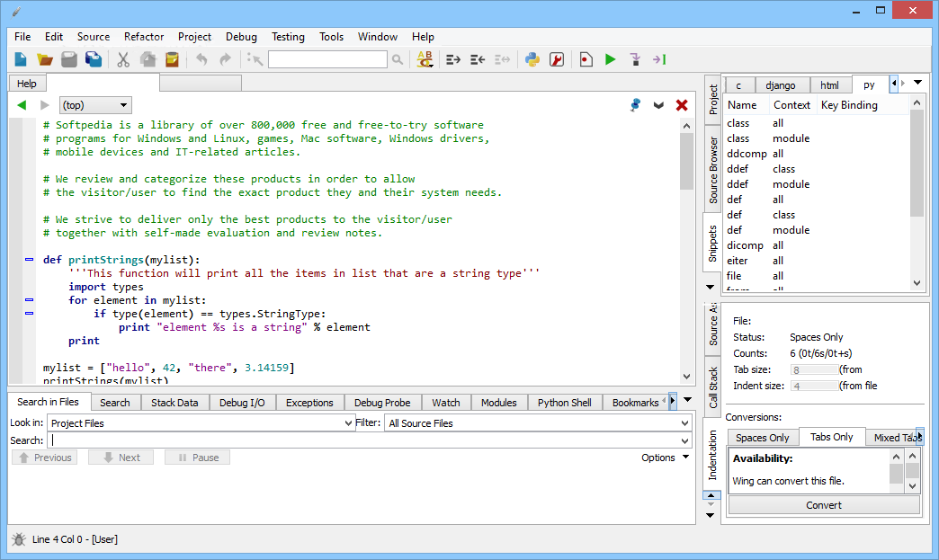The width and height of the screenshot is (939, 560).
Task: Collapse the 'for element' loop fold marker
Action: point(29,299)
